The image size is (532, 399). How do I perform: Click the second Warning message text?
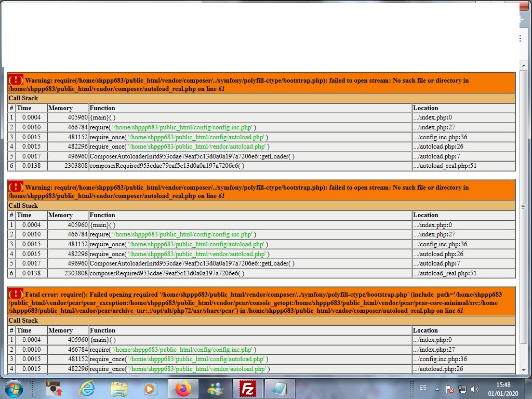238,191
